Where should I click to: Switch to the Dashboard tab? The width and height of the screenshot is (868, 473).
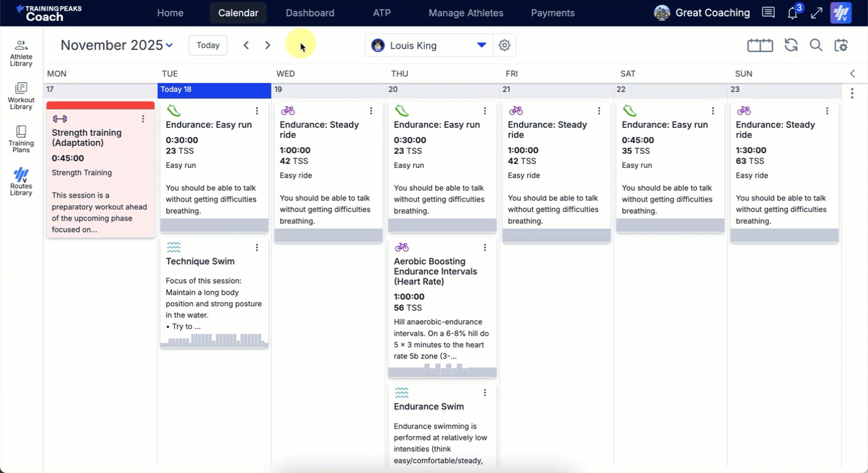pos(310,13)
